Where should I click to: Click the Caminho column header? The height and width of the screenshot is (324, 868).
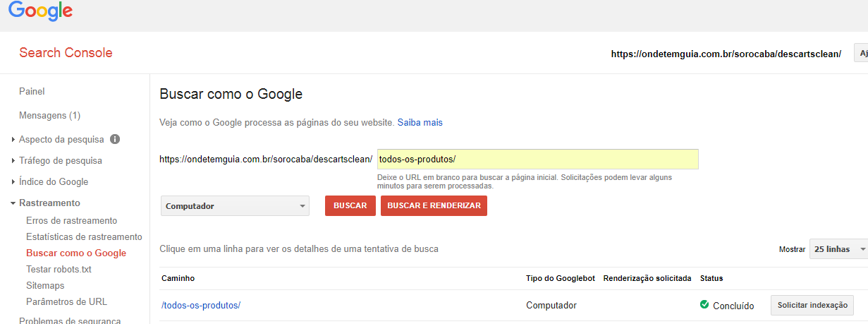pyautogui.click(x=178, y=278)
